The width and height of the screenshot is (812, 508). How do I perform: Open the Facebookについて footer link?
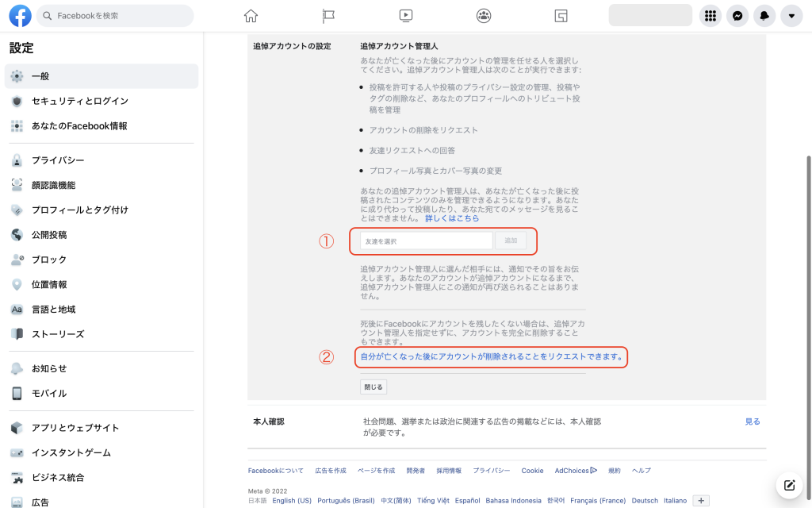[275, 471]
